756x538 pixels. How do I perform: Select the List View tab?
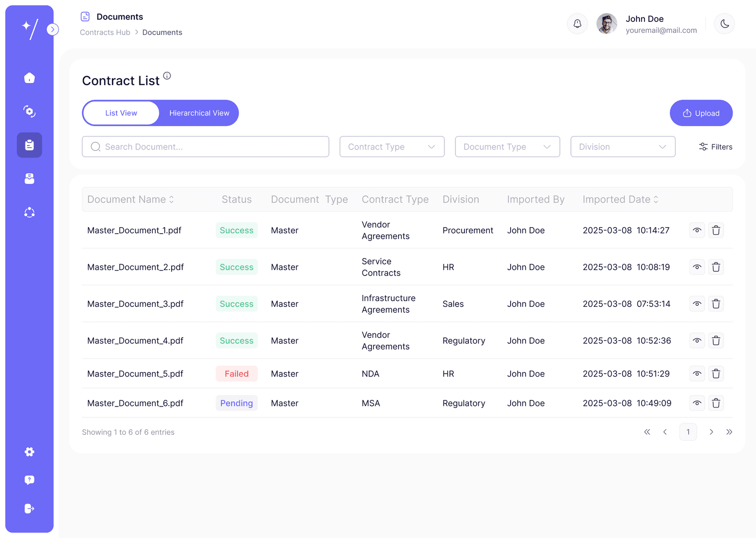[x=121, y=113]
